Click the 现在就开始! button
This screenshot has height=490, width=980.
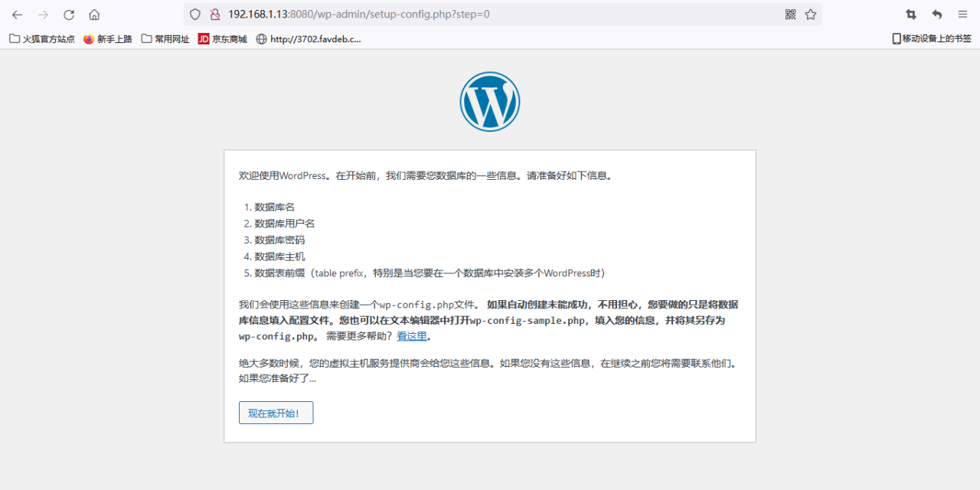[276, 413]
